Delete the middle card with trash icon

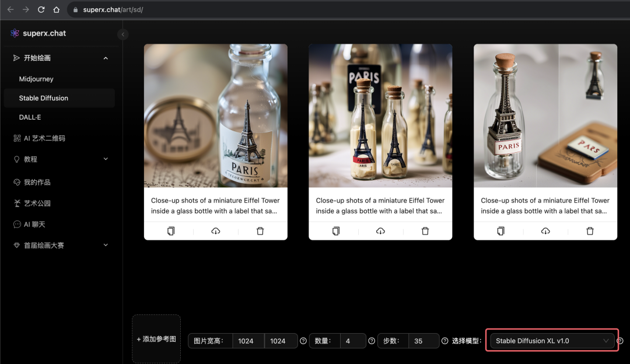click(425, 231)
